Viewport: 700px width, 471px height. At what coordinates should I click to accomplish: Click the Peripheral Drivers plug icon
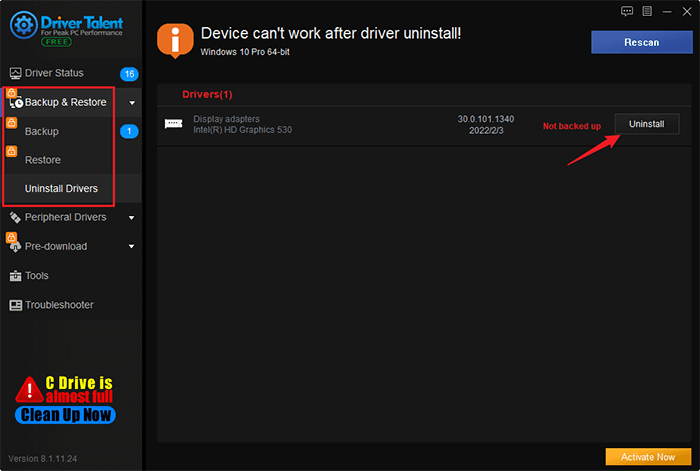tap(16, 217)
